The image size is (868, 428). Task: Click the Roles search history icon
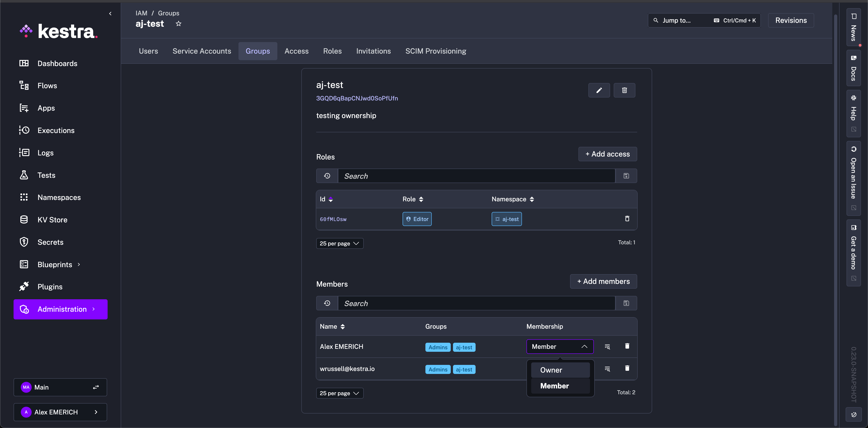tap(327, 176)
